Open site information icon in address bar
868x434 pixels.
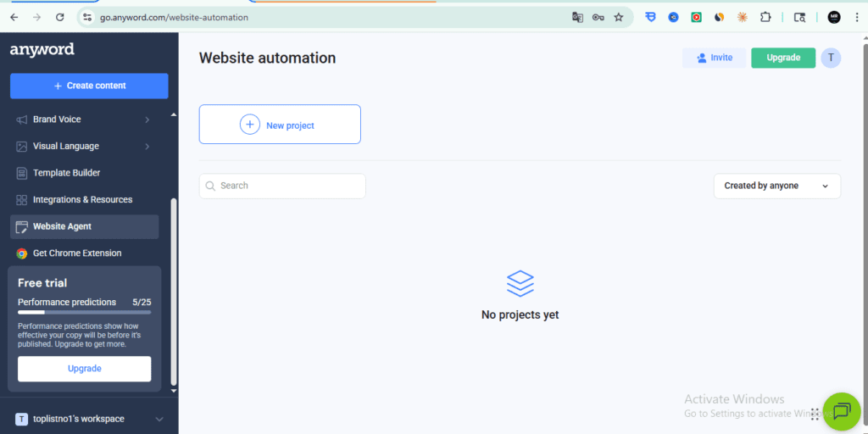point(87,17)
